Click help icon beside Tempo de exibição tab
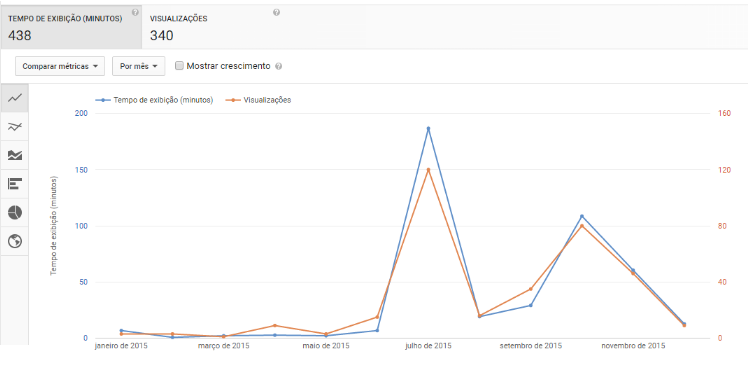 click(135, 12)
